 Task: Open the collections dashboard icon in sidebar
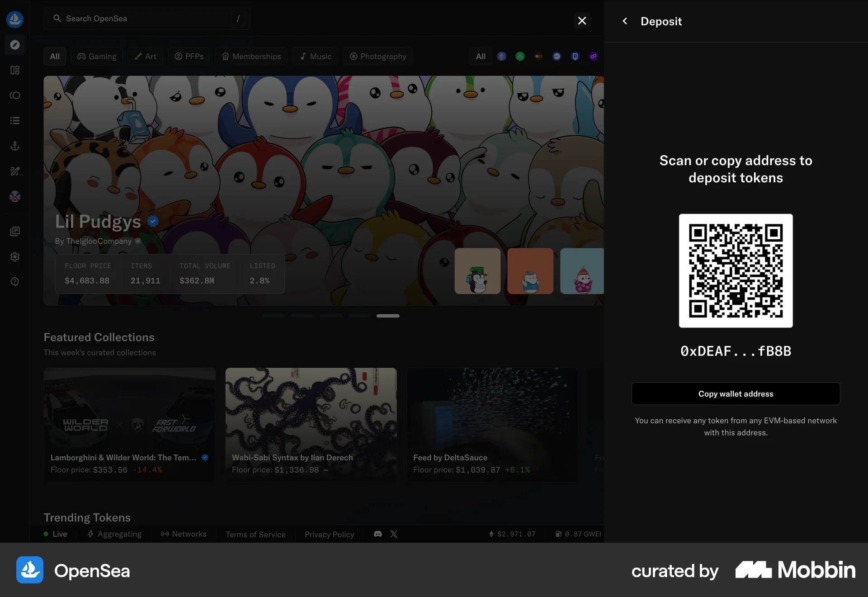pyautogui.click(x=15, y=70)
